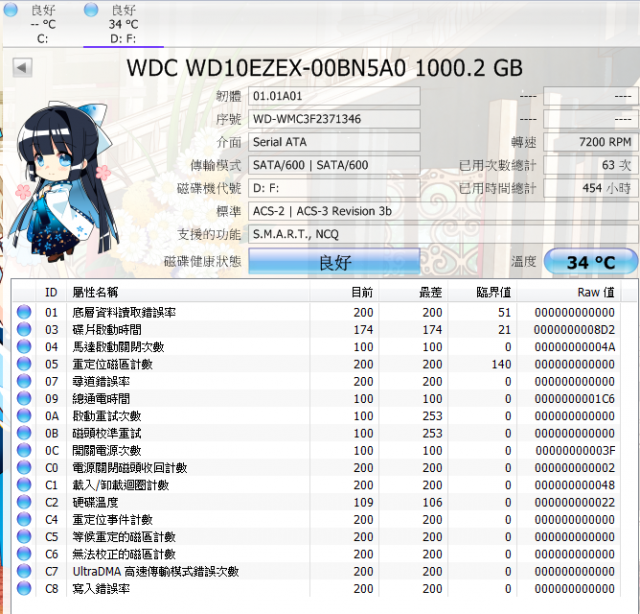The image size is (640, 614).
Task: Click status icon of attribute C0 row
Action: [x=24, y=467]
